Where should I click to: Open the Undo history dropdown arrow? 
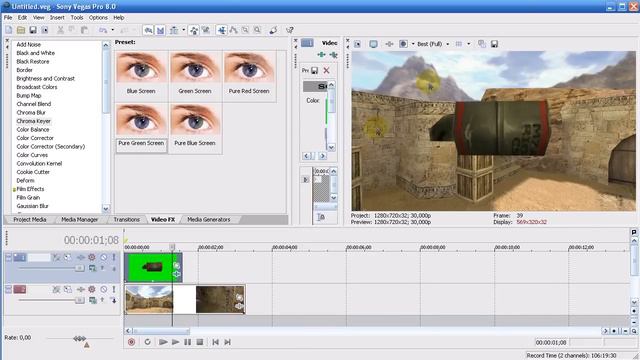pyautogui.click(x=113, y=30)
